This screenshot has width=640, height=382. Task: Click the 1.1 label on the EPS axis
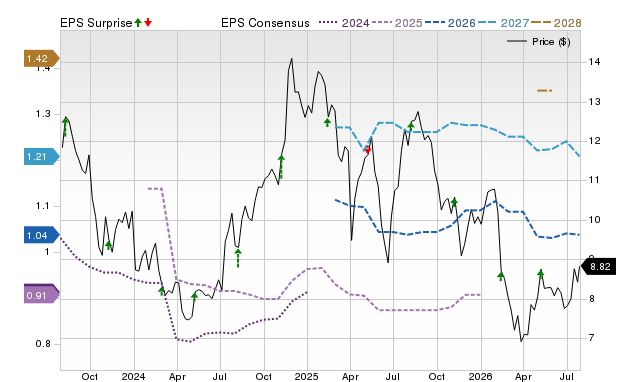(43, 206)
